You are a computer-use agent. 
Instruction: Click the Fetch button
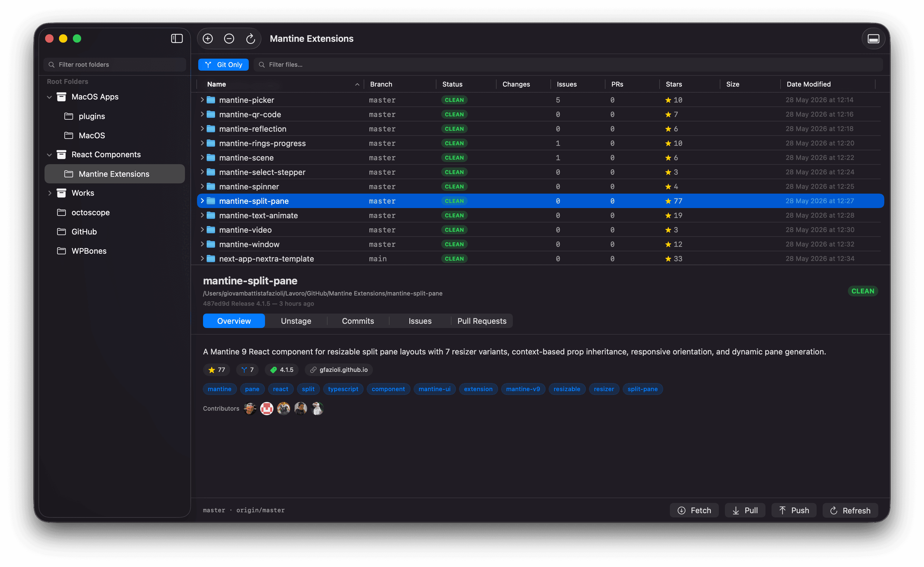694,510
